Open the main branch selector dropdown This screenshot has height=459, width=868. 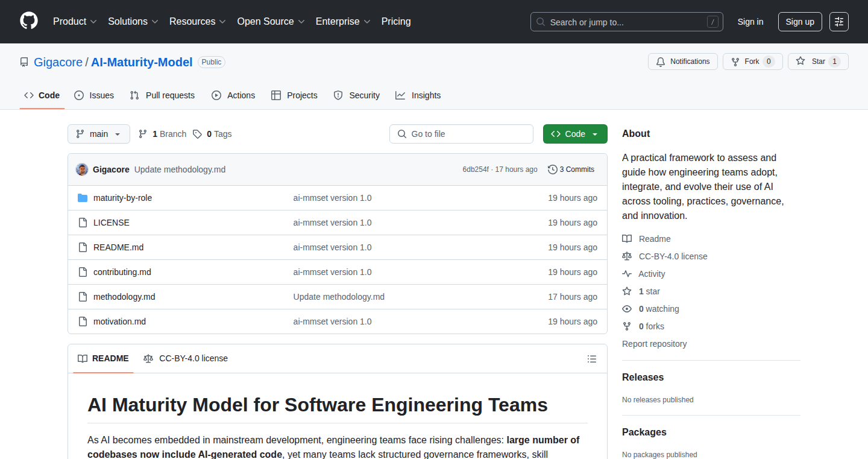(x=99, y=134)
